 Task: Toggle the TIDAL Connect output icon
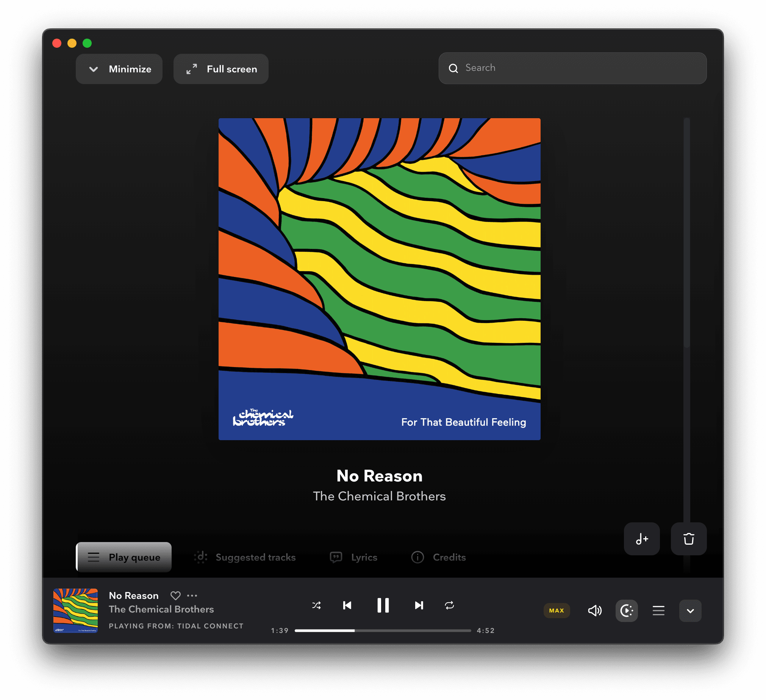click(626, 610)
